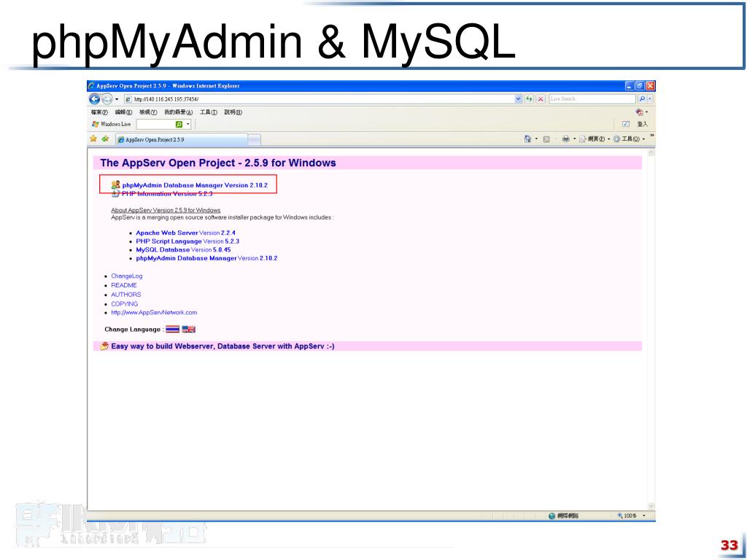Click the scrollbar down arrow

click(x=651, y=506)
